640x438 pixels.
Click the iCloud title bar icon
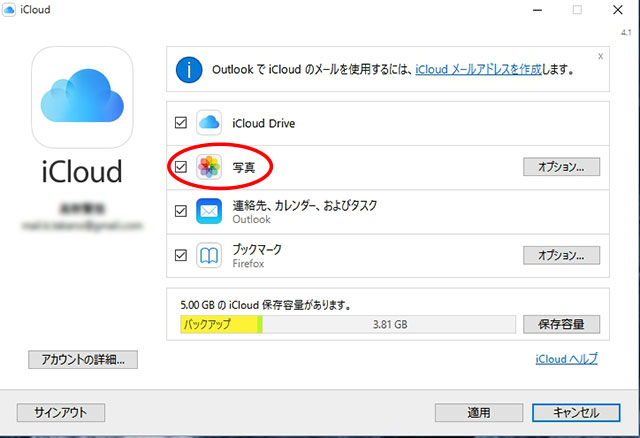[9, 9]
